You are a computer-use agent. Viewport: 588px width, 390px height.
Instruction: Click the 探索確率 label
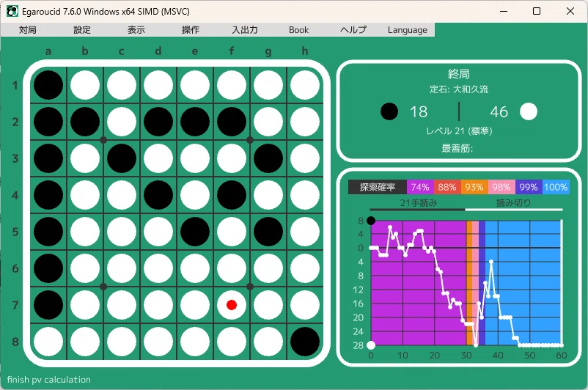point(378,187)
